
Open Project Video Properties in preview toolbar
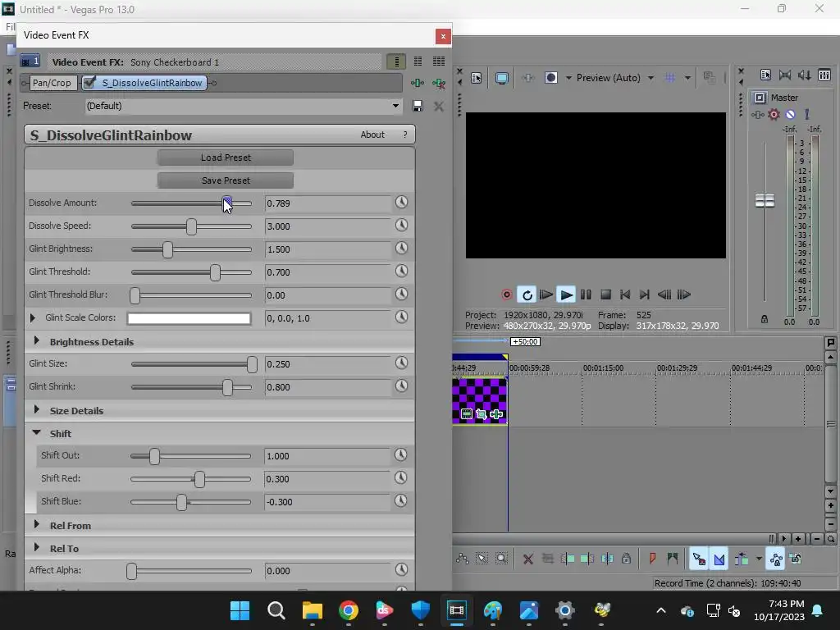pos(477,78)
